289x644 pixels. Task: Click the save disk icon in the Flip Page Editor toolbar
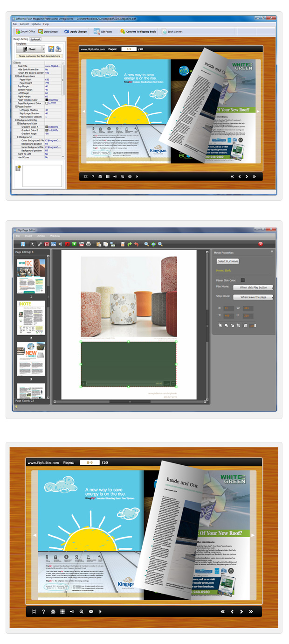(23, 244)
